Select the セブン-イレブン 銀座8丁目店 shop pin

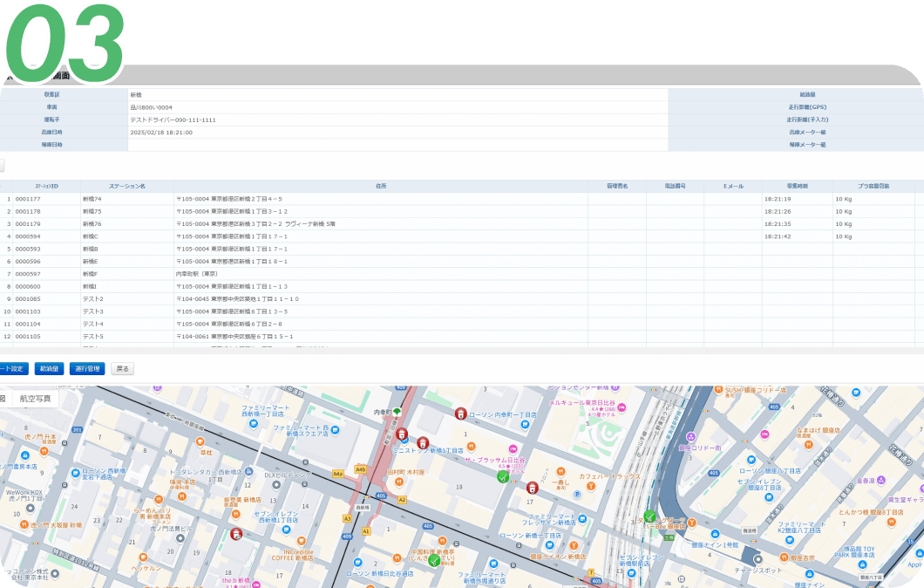769,497
